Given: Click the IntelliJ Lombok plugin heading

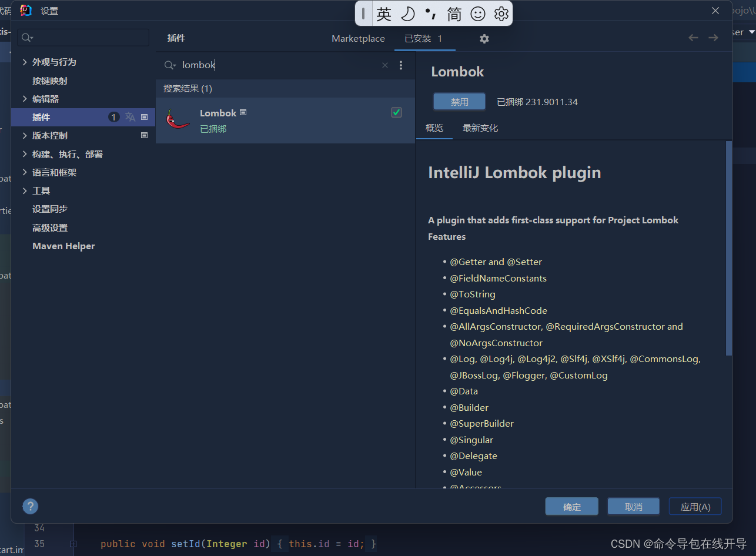Looking at the screenshot, I should [x=514, y=172].
